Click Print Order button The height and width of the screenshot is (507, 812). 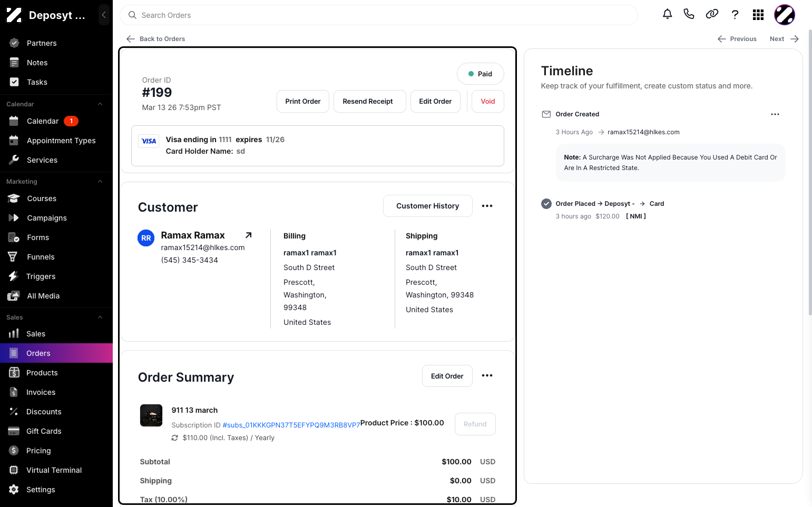point(303,102)
